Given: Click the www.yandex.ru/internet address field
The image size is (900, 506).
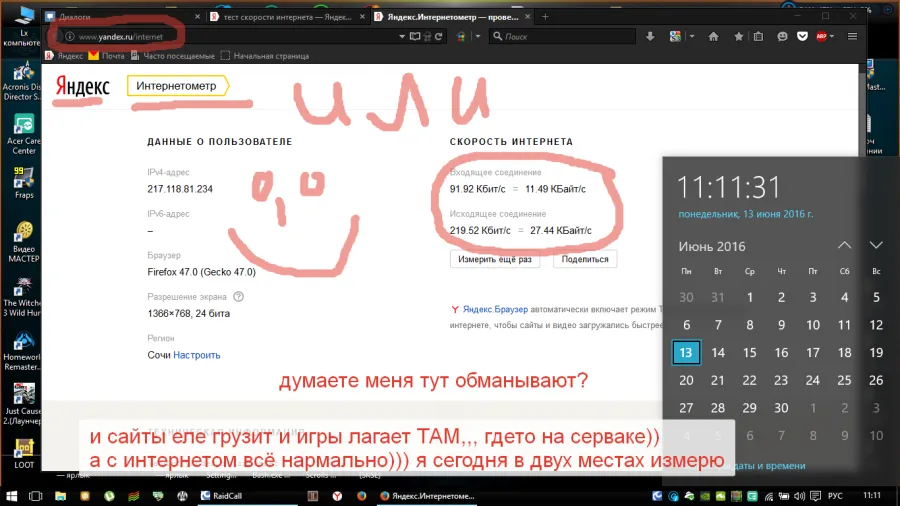Looking at the screenshot, I should pyautogui.click(x=230, y=37).
